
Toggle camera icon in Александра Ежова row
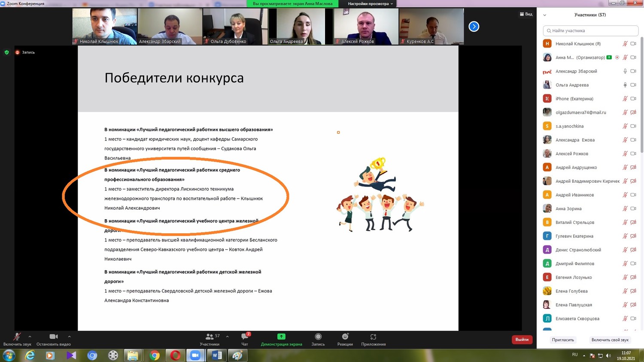coord(633,140)
